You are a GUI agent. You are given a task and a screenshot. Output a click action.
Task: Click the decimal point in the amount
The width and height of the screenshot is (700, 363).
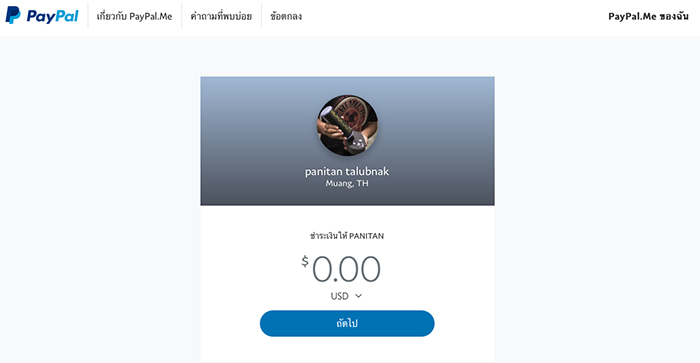pos(335,280)
